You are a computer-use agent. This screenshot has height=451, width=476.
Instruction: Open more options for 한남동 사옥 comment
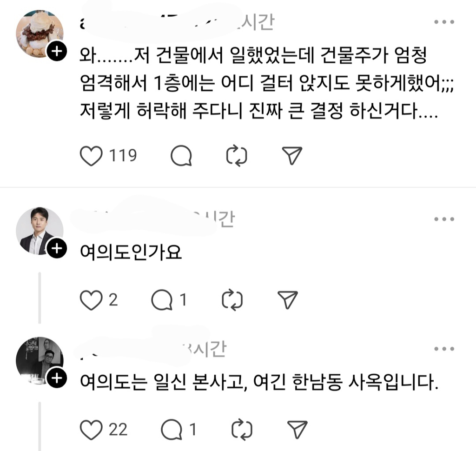click(444, 349)
